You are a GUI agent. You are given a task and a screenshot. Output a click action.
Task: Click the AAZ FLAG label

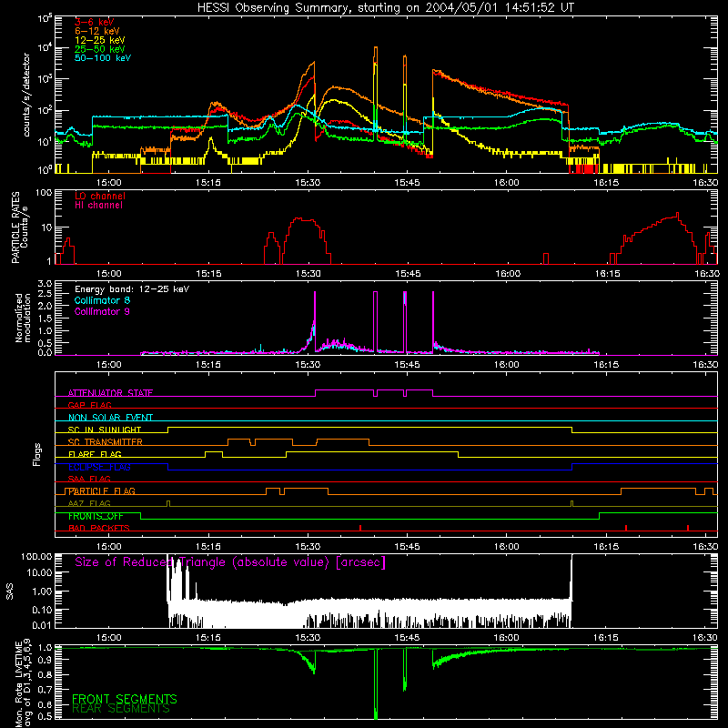89,503
